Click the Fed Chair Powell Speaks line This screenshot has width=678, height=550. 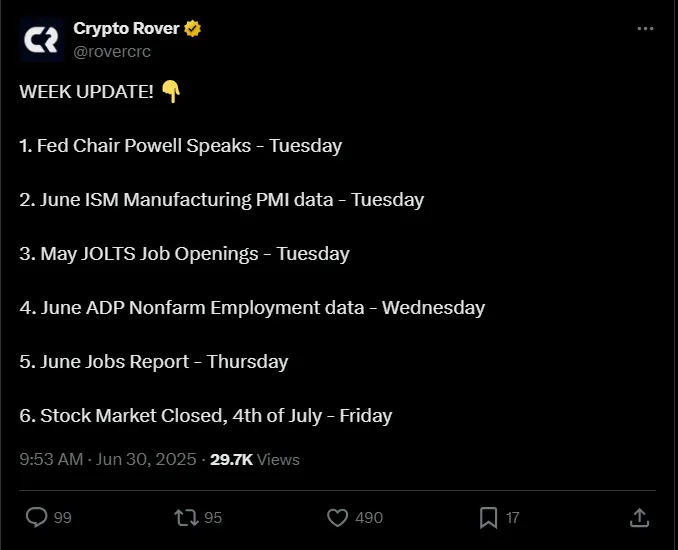[x=180, y=146]
